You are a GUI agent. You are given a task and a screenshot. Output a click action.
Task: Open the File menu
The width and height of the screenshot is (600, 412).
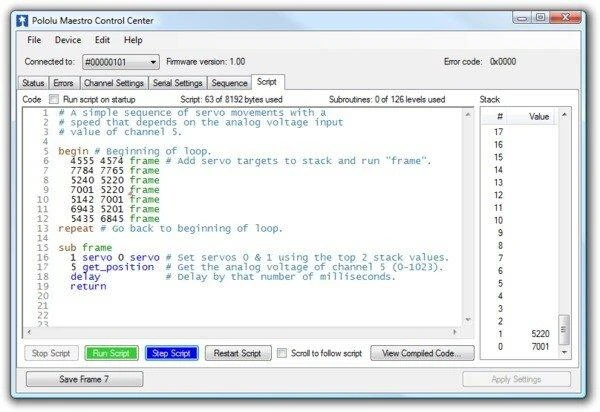click(34, 40)
